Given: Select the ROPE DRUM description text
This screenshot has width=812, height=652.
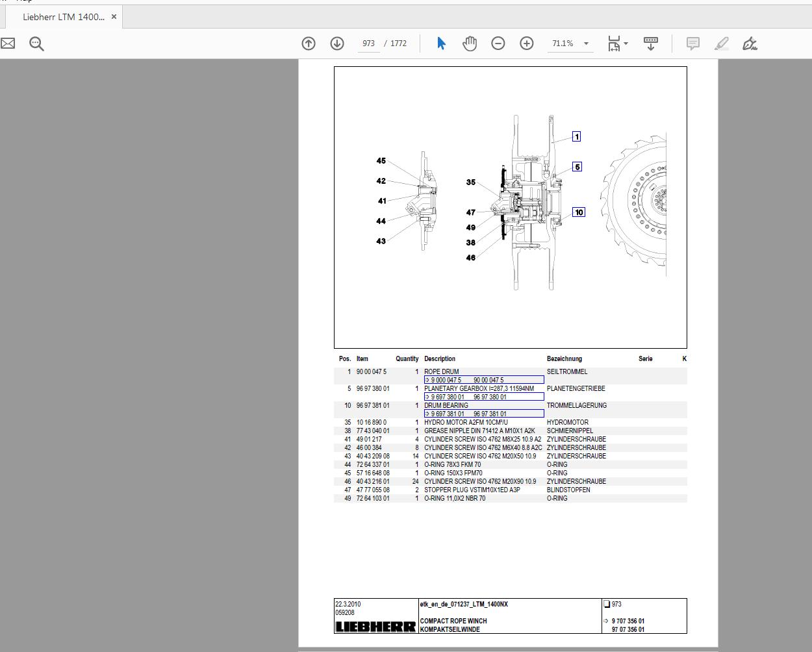Looking at the screenshot, I should (442, 372).
